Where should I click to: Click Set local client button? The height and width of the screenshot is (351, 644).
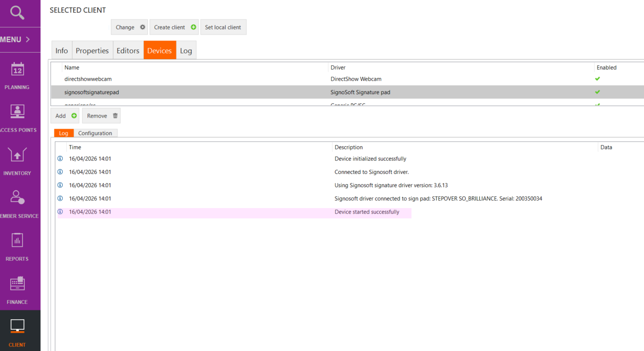pyautogui.click(x=223, y=27)
